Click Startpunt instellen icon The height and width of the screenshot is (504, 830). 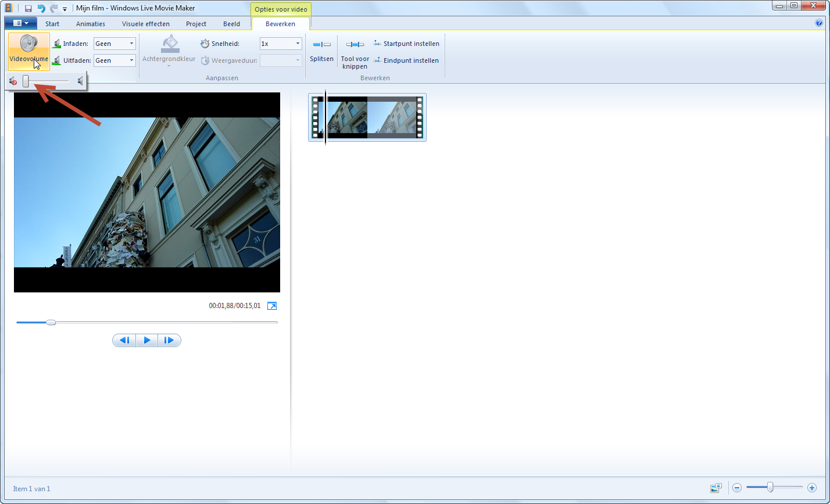point(377,44)
